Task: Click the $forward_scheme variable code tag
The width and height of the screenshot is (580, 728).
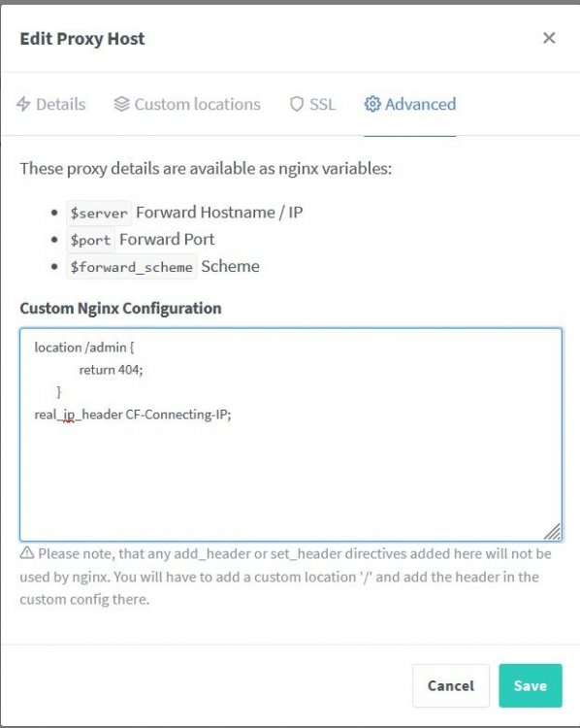Action: (x=131, y=267)
